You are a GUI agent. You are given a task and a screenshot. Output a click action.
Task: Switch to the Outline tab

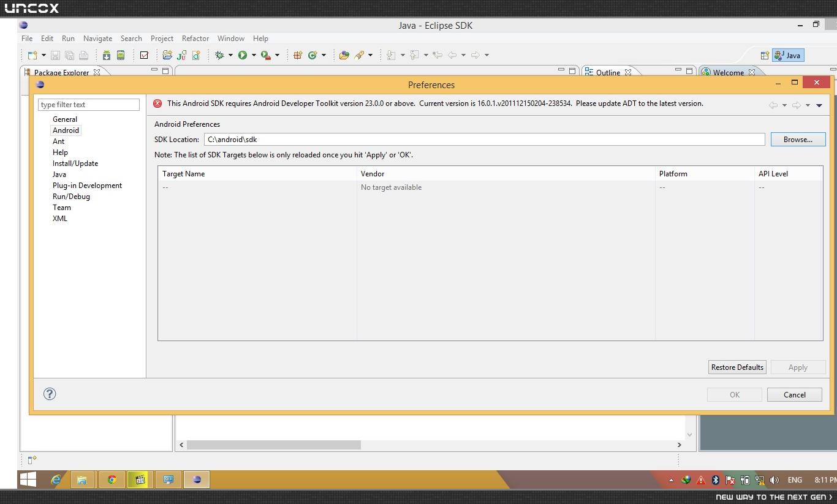(608, 72)
